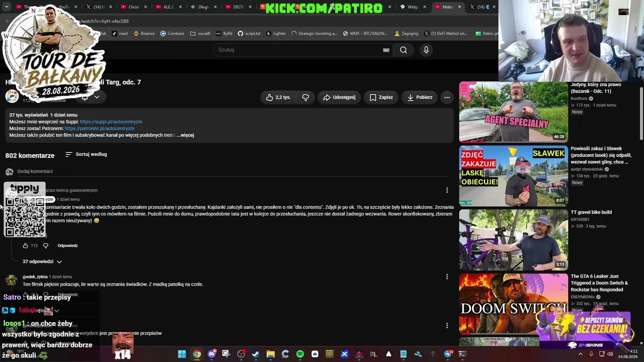Image resolution: width=644 pixels, height=362 pixels.
Task: Open Steam from the taskbar
Action: (x=256, y=354)
